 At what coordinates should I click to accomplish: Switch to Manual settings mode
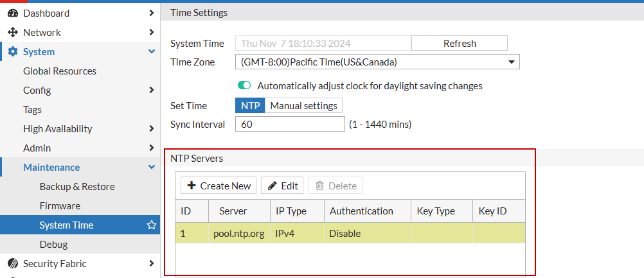tap(303, 105)
